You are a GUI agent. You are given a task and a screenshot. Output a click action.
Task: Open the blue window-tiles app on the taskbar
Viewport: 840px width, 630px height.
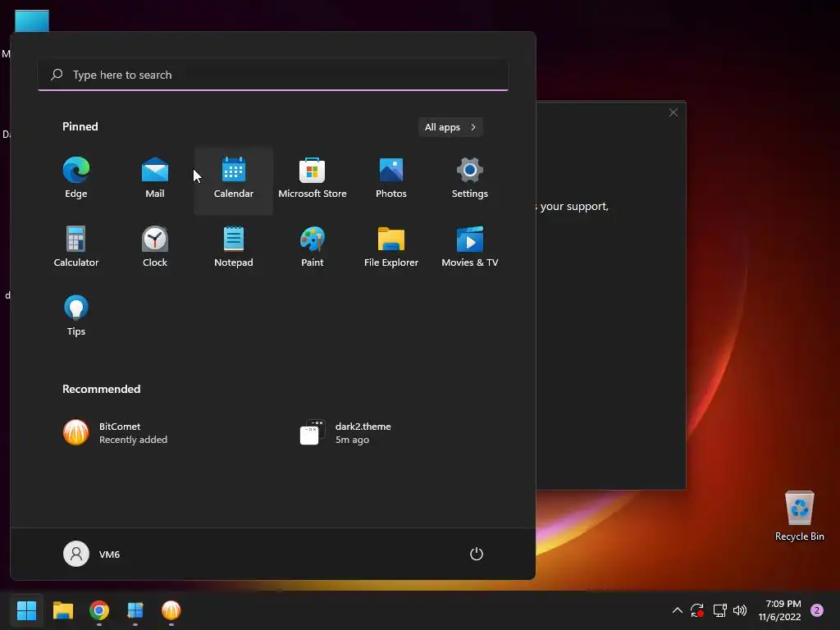pos(135,610)
